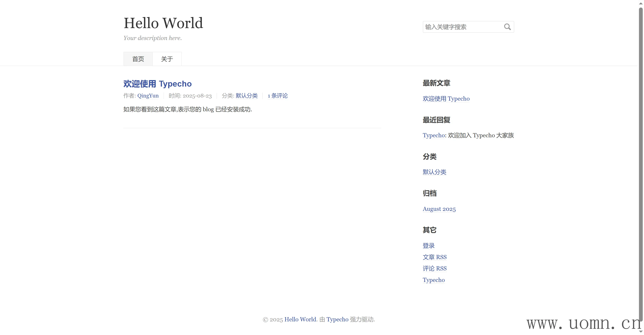
Task: Click author link QingYun
Action: 148,96
